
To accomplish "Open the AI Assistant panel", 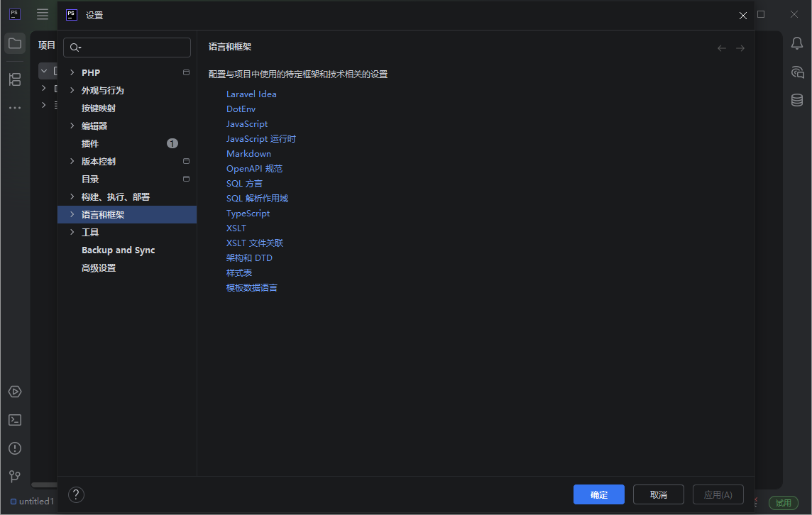I will 796,72.
